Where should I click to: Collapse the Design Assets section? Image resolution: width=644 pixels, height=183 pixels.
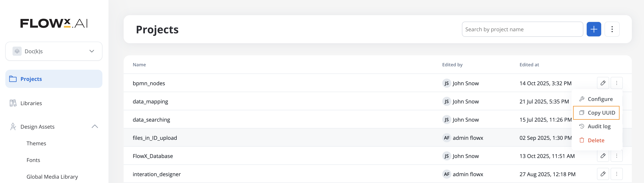point(94,127)
